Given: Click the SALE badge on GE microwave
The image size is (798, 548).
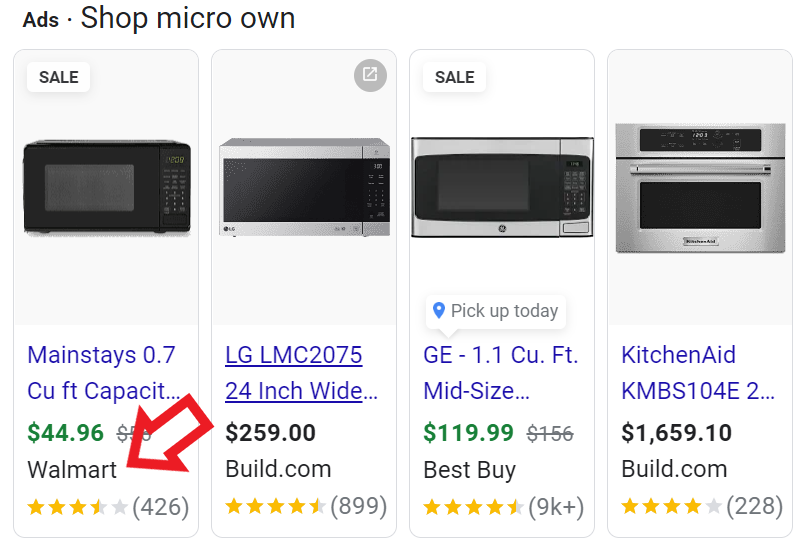Looking at the screenshot, I should coord(455,77).
